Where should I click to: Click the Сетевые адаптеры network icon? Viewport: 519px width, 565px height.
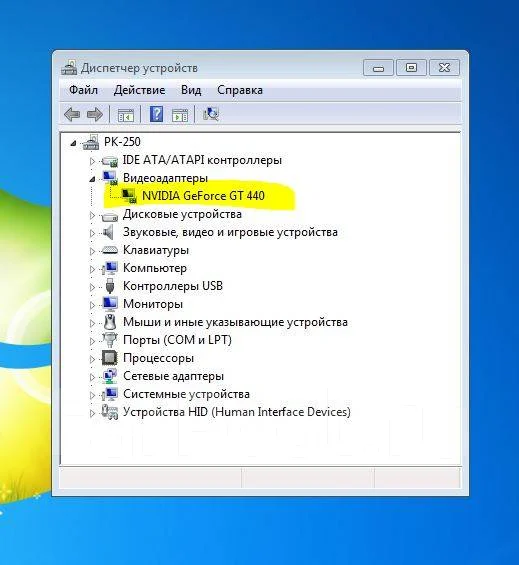point(110,376)
